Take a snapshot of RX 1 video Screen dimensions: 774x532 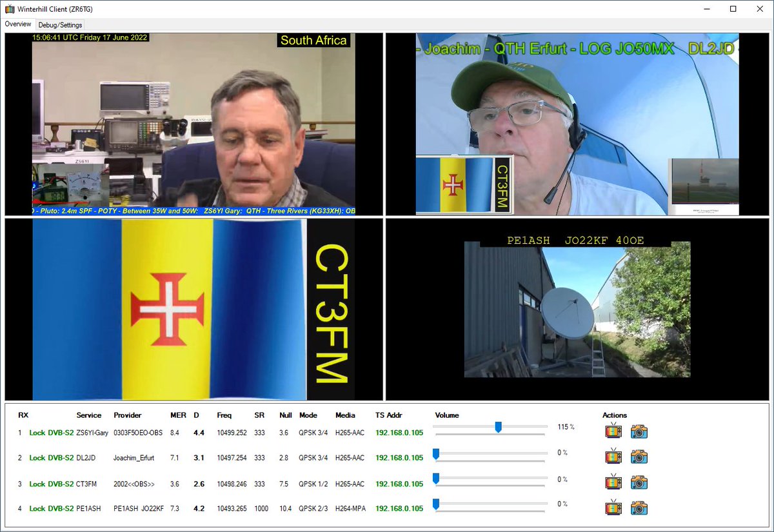point(639,431)
